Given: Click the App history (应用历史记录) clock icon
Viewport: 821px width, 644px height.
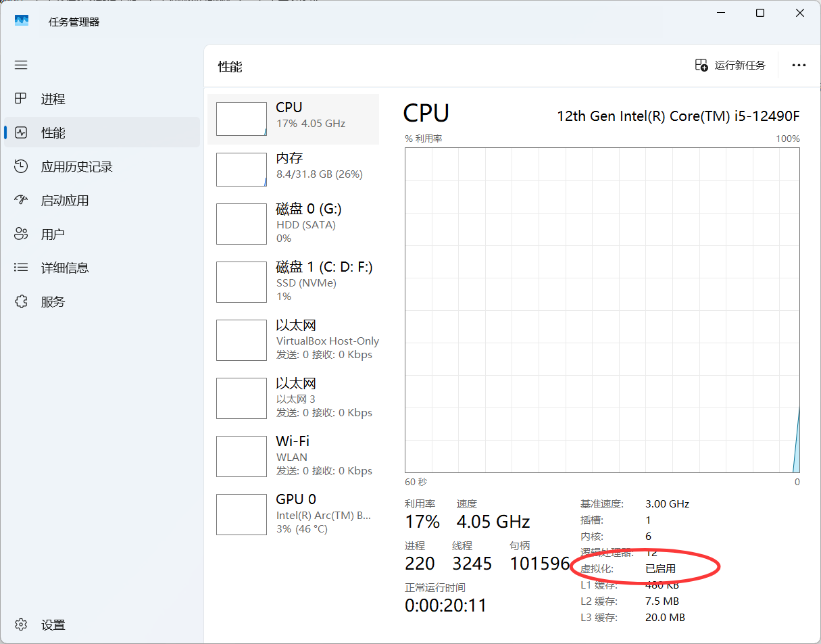Looking at the screenshot, I should click(21, 166).
